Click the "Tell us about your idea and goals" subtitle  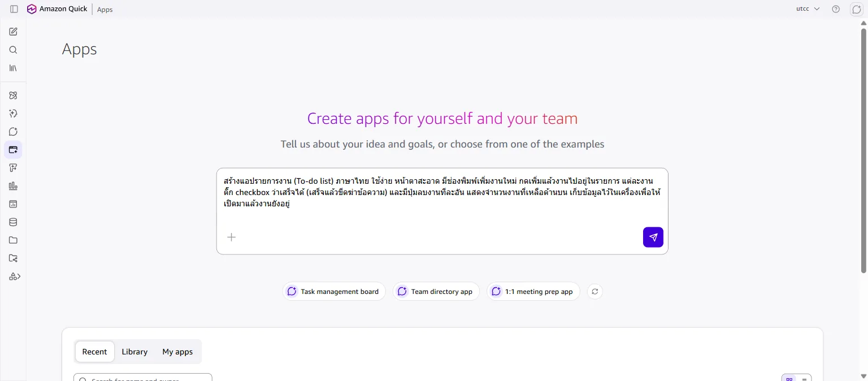(442, 144)
